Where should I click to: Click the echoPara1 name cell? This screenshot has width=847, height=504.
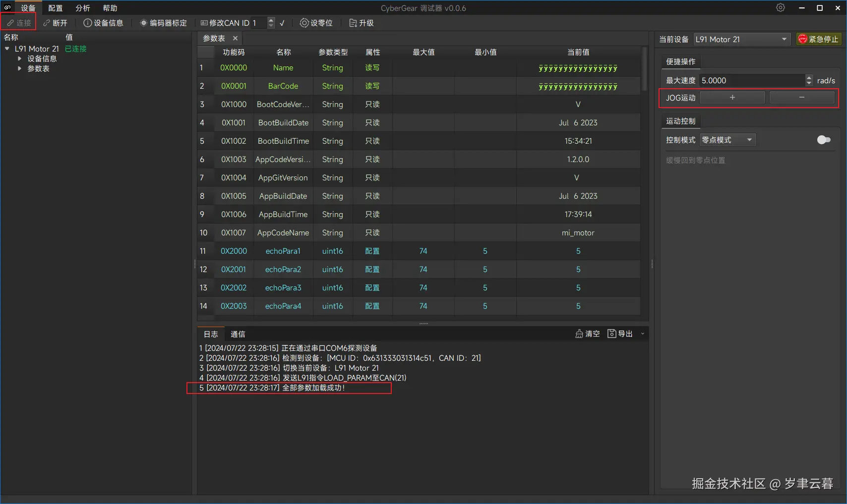(283, 251)
